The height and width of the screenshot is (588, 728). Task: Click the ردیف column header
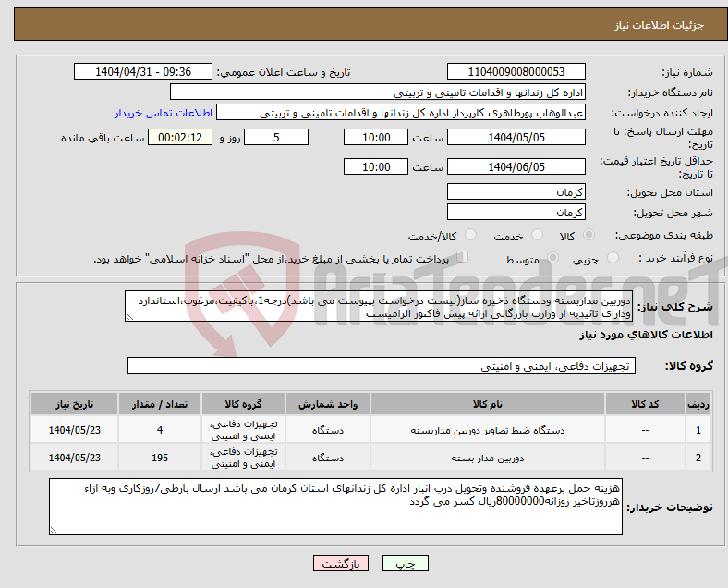click(x=698, y=404)
